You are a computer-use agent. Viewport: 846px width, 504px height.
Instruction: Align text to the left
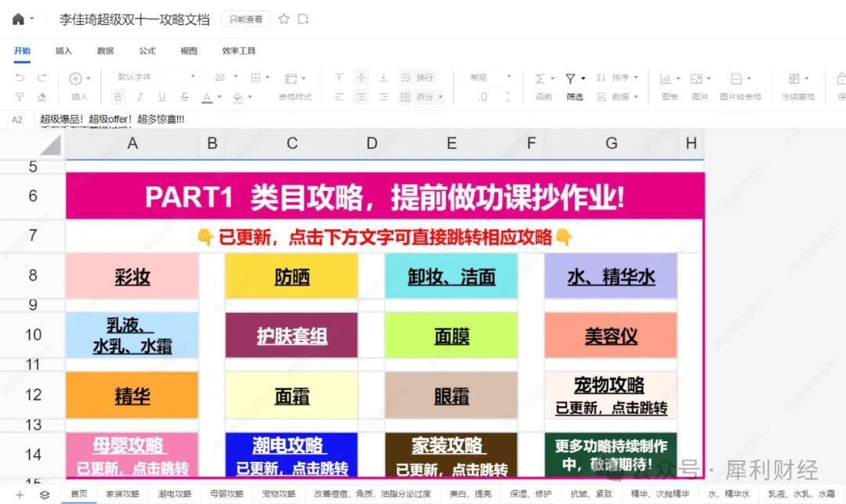click(339, 97)
